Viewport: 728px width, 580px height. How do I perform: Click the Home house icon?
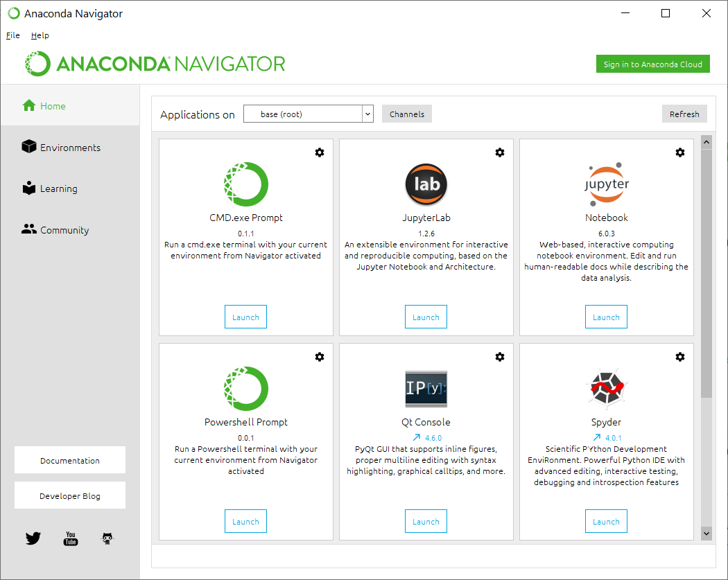pyautogui.click(x=29, y=106)
